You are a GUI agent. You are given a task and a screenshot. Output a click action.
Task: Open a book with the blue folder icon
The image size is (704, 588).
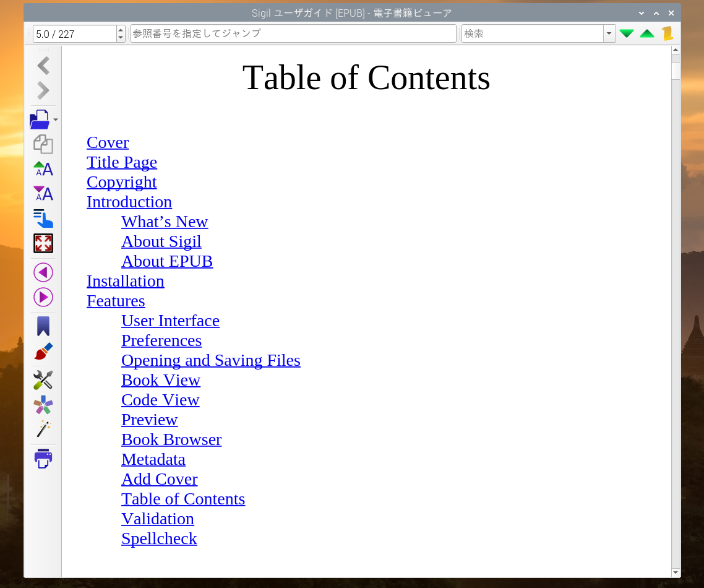40,119
